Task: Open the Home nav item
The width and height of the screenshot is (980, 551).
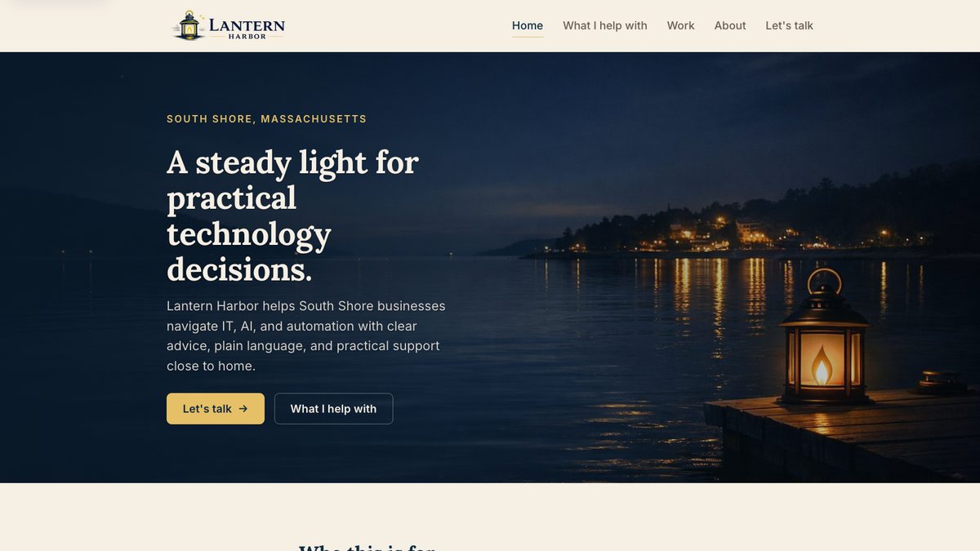Action: (528, 25)
